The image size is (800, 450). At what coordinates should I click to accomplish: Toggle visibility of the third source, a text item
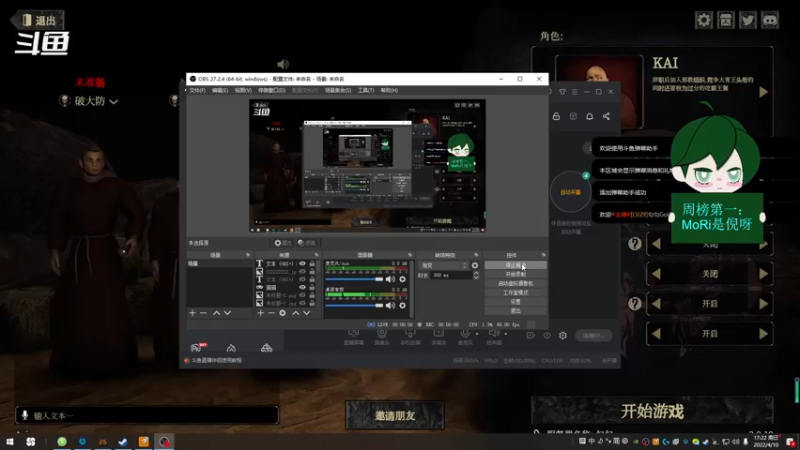tap(303, 280)
